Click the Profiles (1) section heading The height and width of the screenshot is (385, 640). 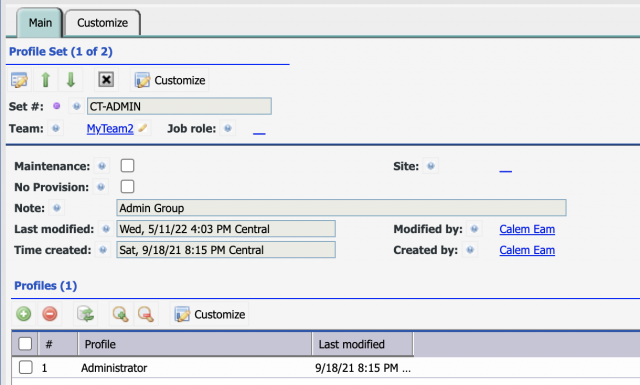(x=46, y=285)
